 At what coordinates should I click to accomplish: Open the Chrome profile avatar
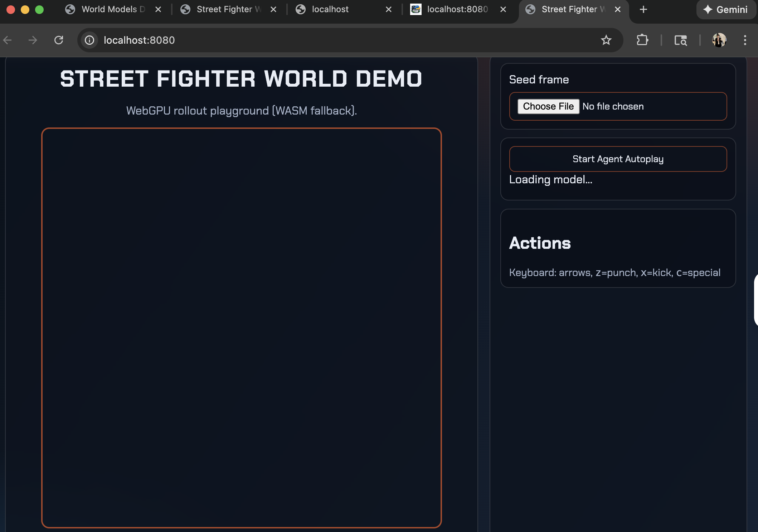pyautogui.click(x=719, y=40)
